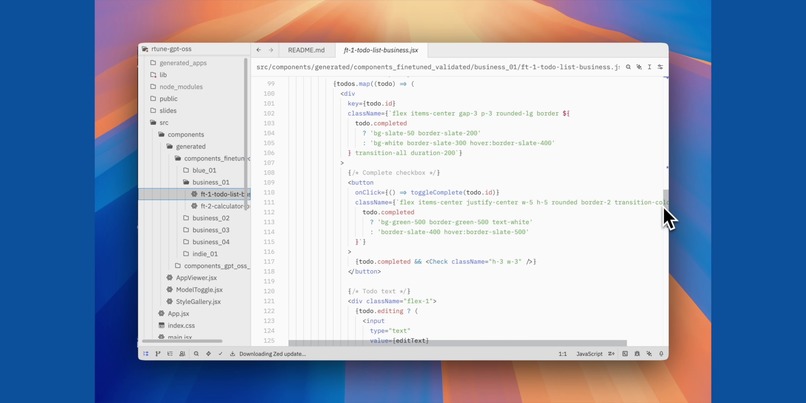Go back with the left arrow button

pos(259,50)
